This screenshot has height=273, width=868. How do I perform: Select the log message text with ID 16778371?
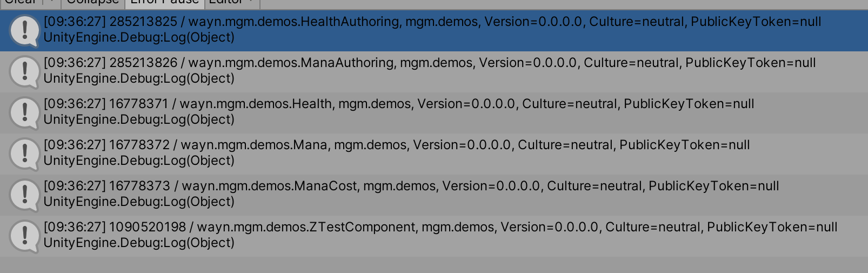point(398,104)
